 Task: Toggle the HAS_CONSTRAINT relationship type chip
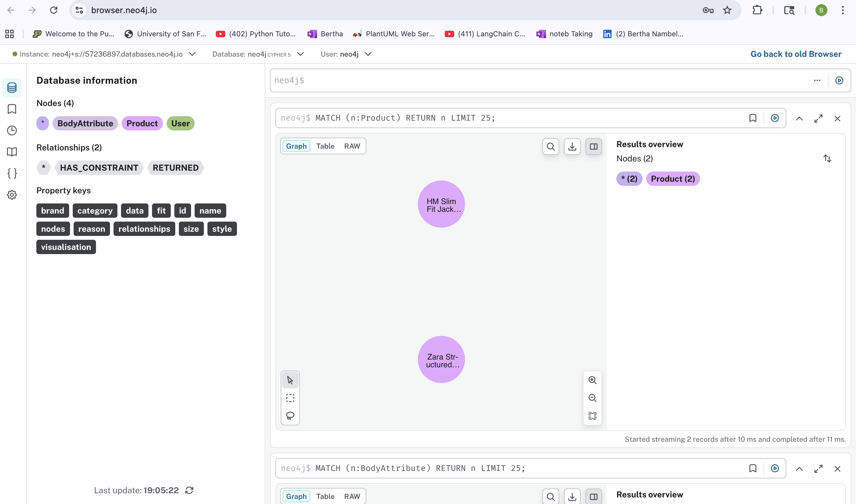coord(99,168)
